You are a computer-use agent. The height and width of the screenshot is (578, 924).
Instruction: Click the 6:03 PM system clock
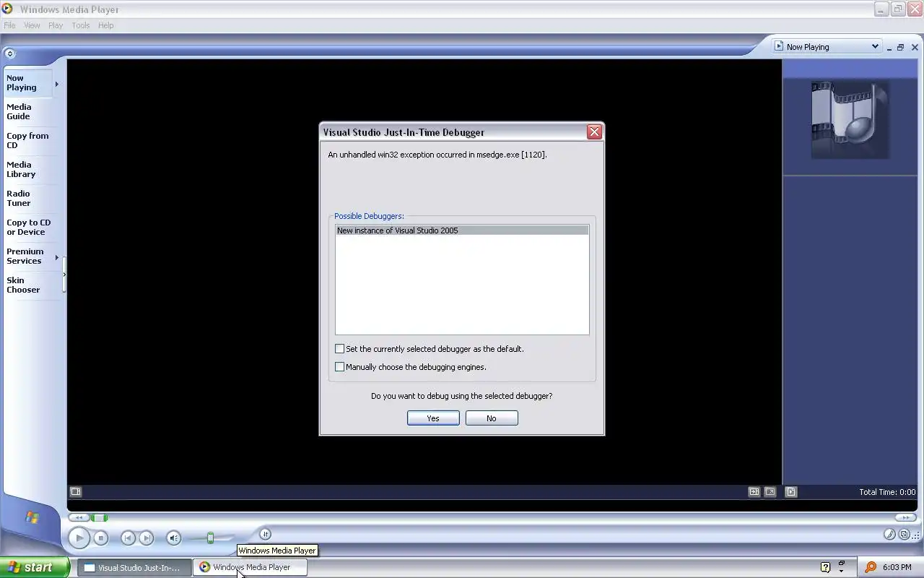[x=897, y=567]
